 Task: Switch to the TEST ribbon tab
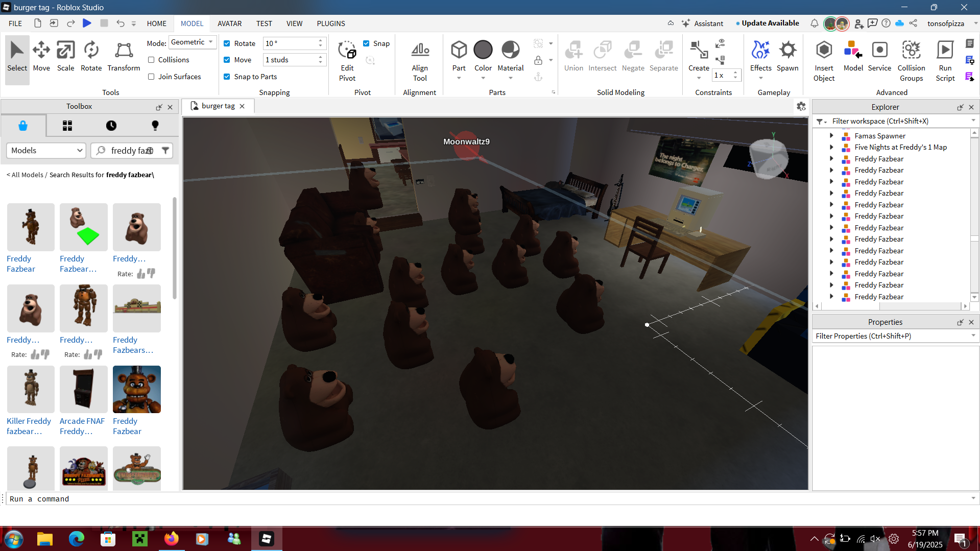(264, 23)
